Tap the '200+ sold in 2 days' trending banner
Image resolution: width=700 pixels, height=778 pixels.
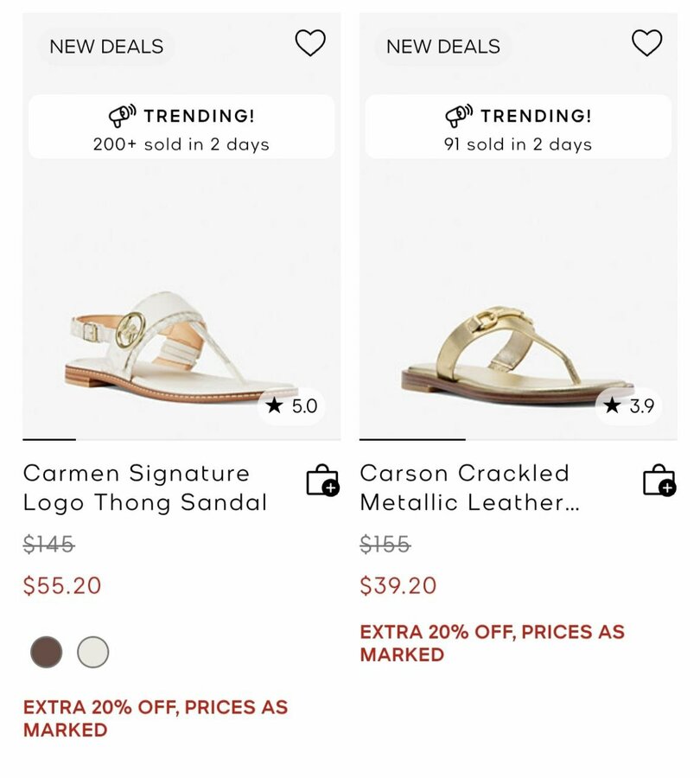[x=181, y=128]
